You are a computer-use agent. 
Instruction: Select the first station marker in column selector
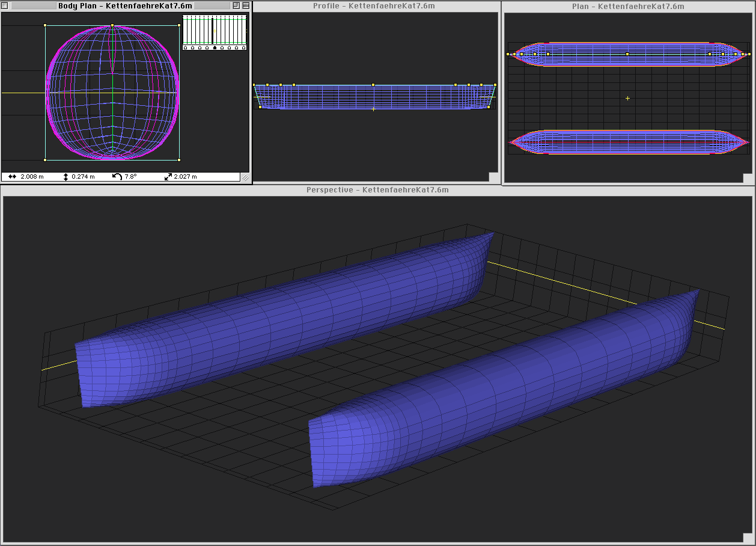[185, 48]
